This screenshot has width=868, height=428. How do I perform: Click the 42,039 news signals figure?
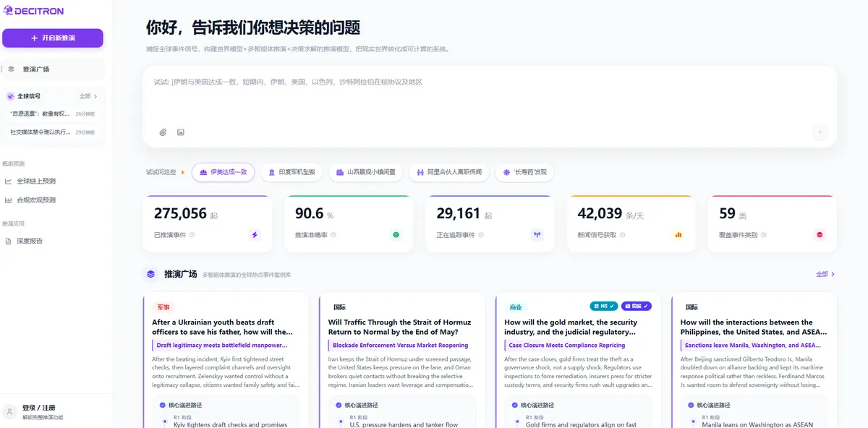tap(600, 213)
